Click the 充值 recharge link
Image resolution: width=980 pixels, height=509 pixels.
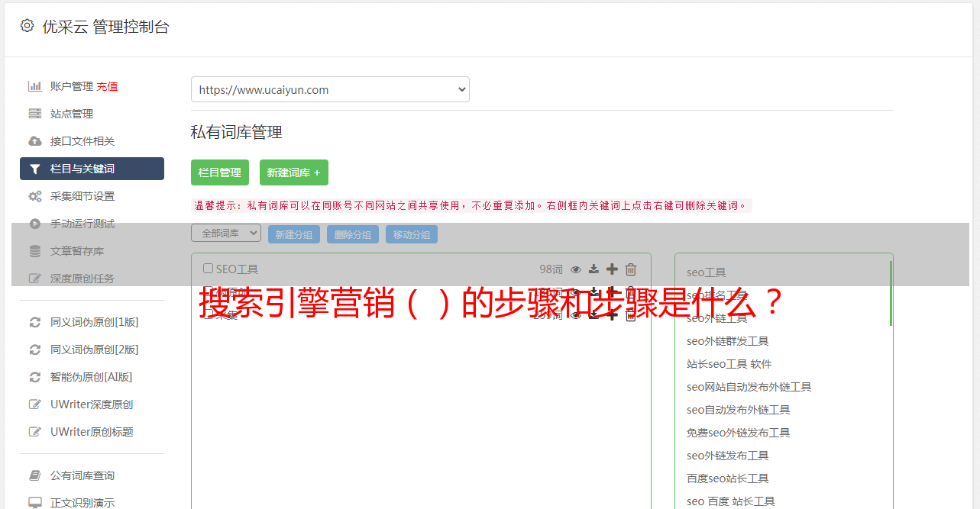pos(107,86)
